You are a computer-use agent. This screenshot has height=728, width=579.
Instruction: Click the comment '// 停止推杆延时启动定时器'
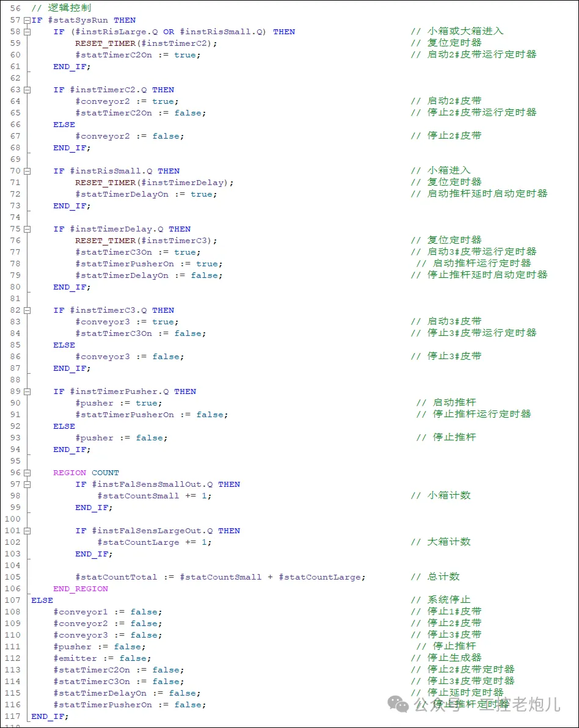click(479, 275)
